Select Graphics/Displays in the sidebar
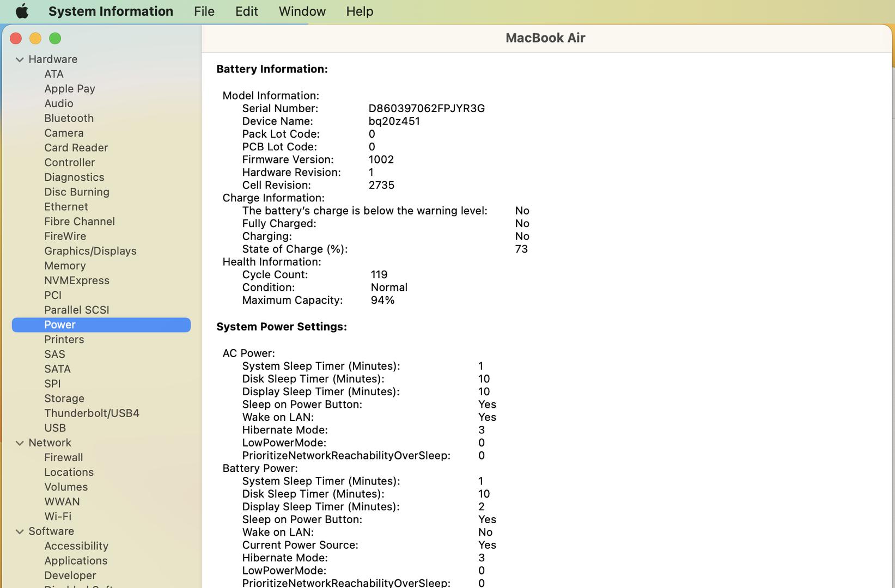The image size is (895, 588). click(x=90, y=251)
